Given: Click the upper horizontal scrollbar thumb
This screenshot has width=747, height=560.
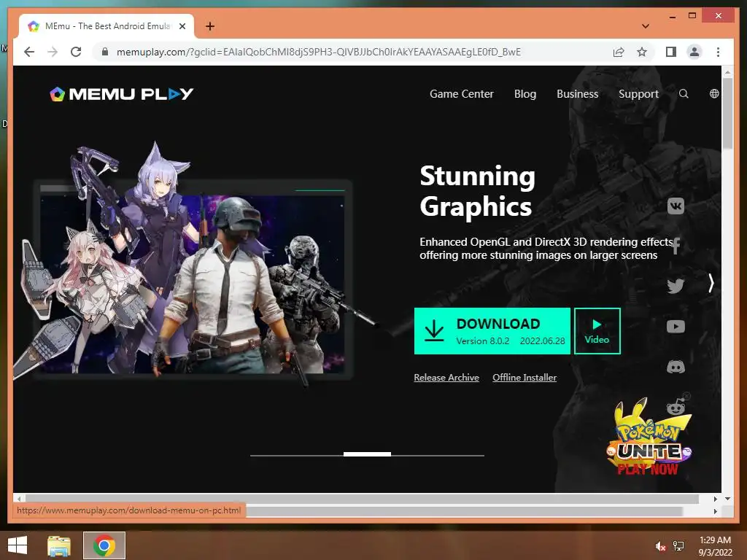Looking at the screenshot, I should click(361, 499).
